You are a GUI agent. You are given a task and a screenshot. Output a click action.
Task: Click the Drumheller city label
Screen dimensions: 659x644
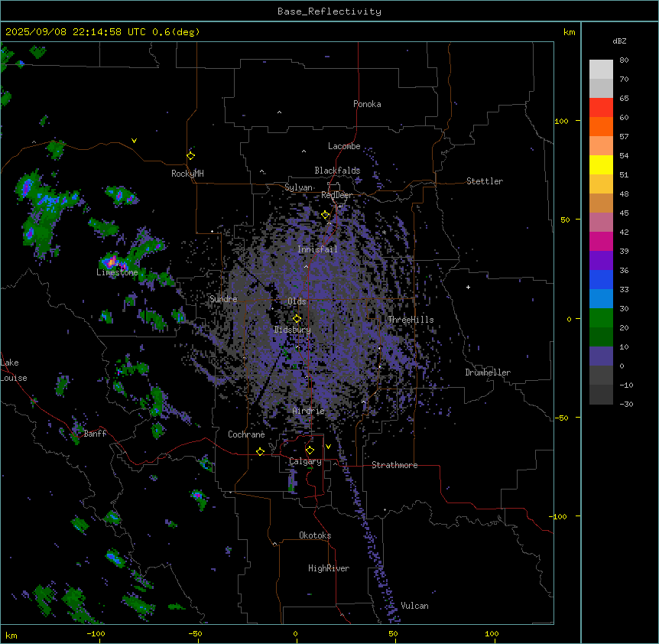click(x=488, y=372)
